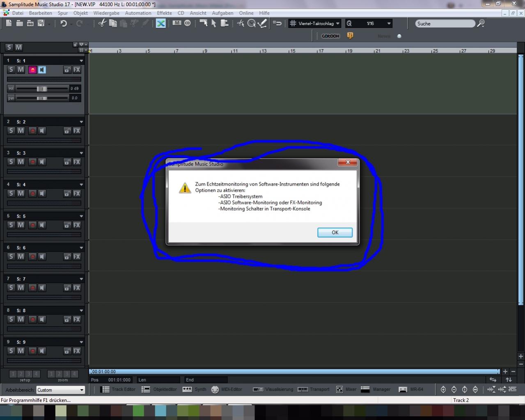
Task: Click the search magnifier icon next to Suche
Action: (481, 23)
